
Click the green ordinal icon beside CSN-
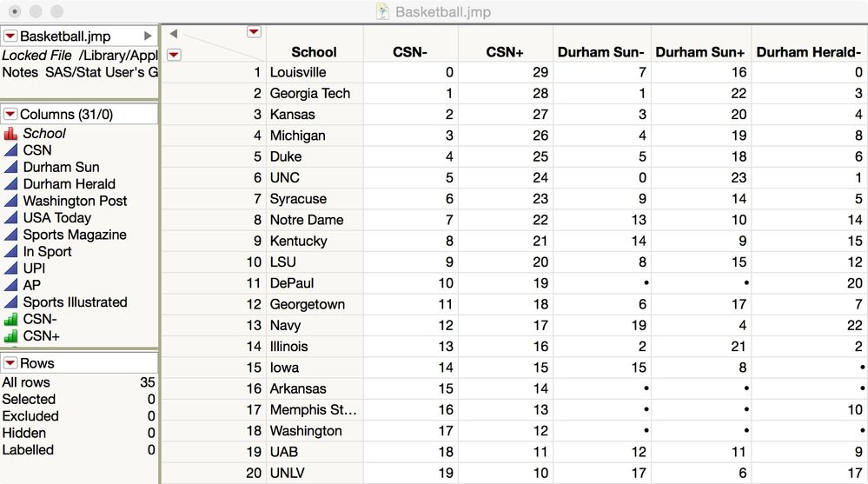pos(10,319)
